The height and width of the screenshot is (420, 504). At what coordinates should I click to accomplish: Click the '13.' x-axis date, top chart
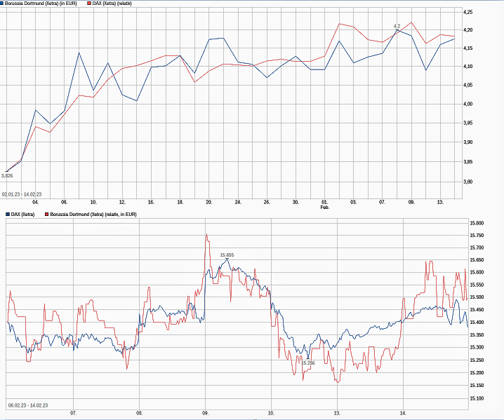440,202
